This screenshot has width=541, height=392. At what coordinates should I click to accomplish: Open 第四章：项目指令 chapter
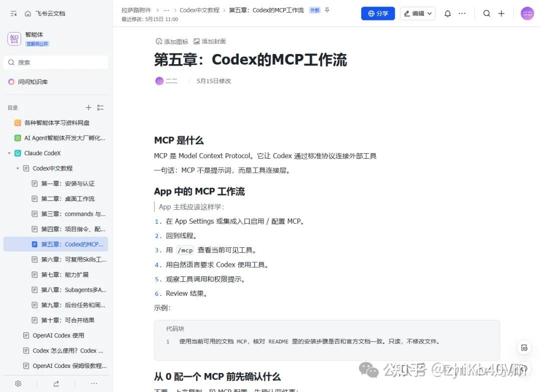pos(73,229)
